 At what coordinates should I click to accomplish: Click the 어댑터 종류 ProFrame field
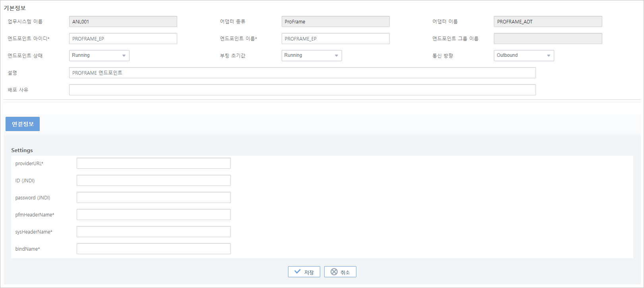point(335,21)
